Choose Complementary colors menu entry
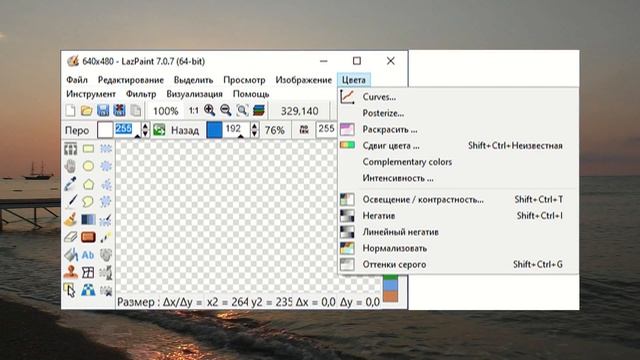This screenshot has width=640, height=360. click(x=458, y=162)
